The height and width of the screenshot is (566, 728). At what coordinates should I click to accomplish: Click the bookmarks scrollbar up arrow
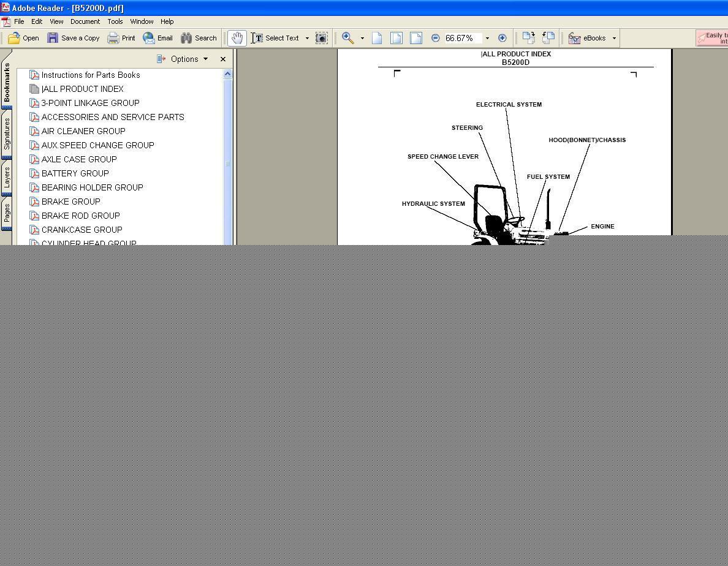click(x=227, y=74)
